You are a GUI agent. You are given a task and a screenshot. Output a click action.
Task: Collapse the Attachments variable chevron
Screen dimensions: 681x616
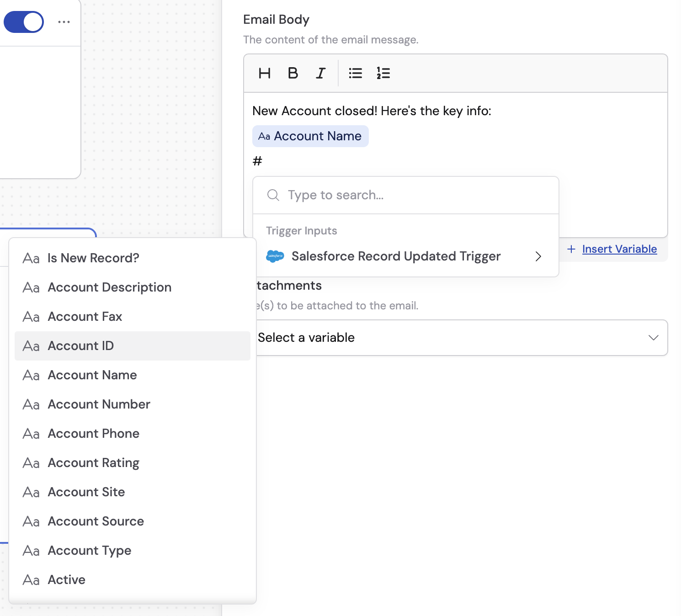pyautogui.click(x=654, y=338)
